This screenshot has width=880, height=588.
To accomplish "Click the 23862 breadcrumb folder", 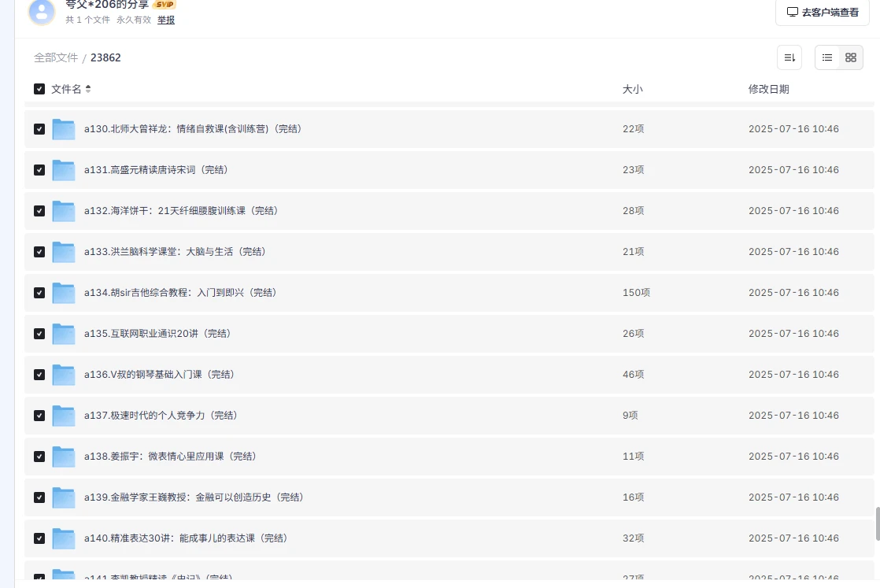I will point(105,57).
